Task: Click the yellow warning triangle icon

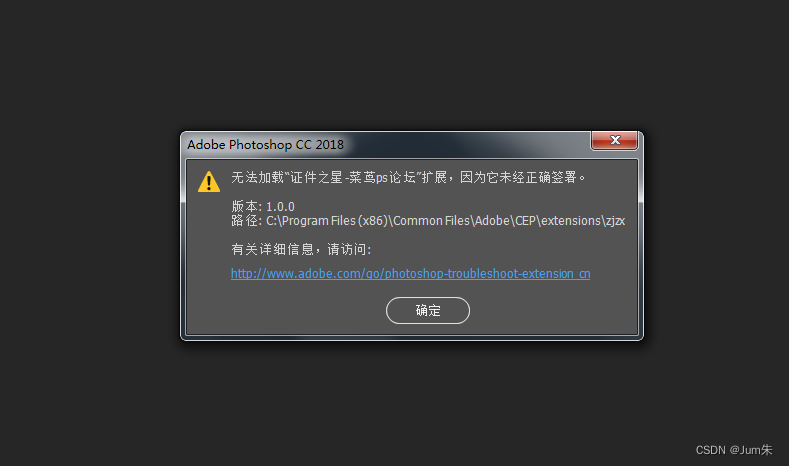Action: [209, 182]
